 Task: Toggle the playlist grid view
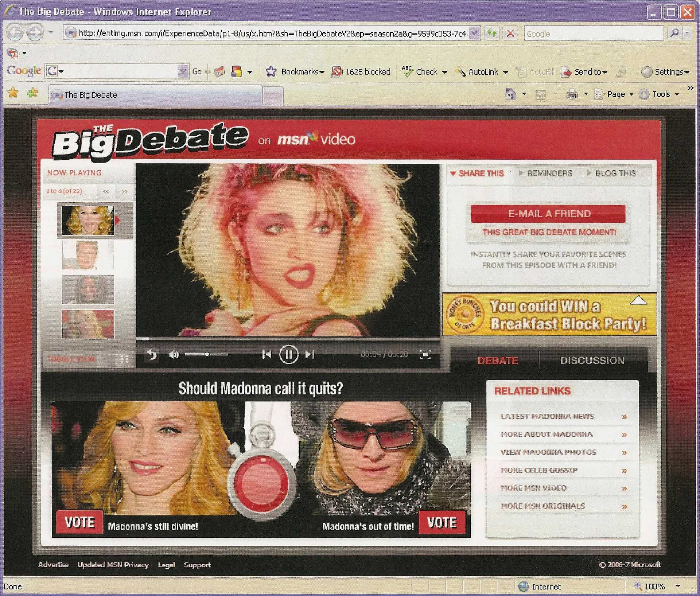(x=124, y=359)
